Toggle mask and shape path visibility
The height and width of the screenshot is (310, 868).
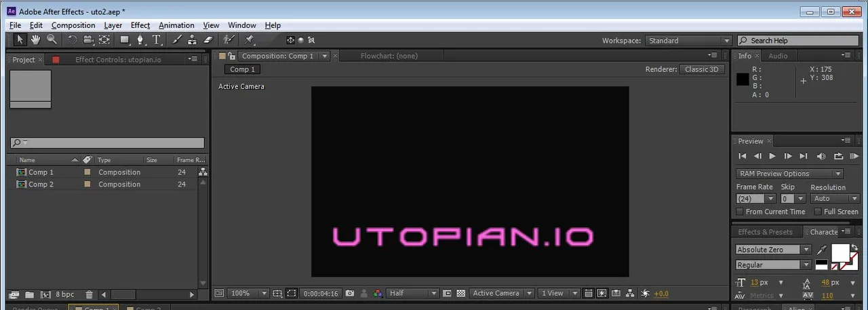[x=291, y=293]
